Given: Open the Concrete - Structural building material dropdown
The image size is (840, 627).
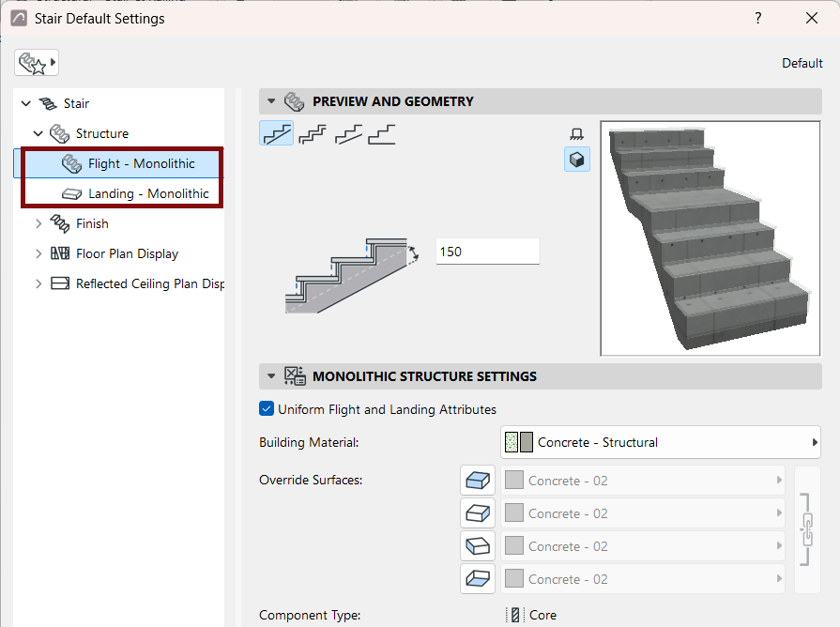Looking at the screenshot, I should [660, 442].
